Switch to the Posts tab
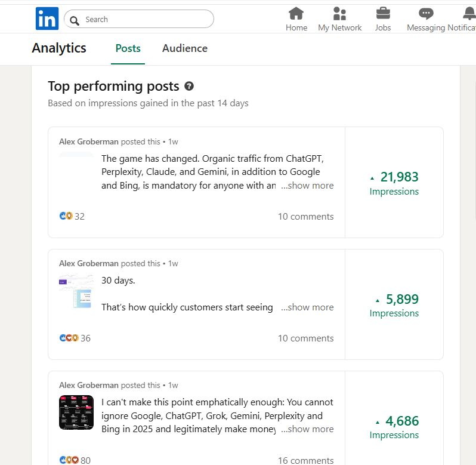476x465 pixels. click(128, 48)
